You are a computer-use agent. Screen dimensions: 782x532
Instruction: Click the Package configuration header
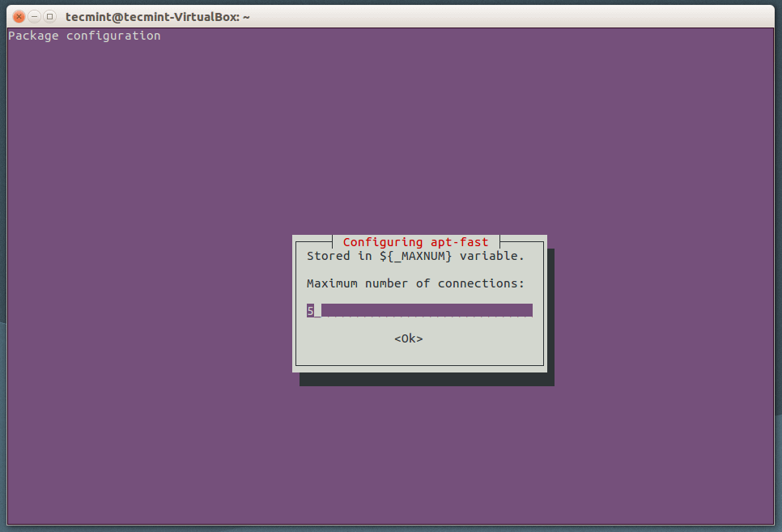point(83,35)
